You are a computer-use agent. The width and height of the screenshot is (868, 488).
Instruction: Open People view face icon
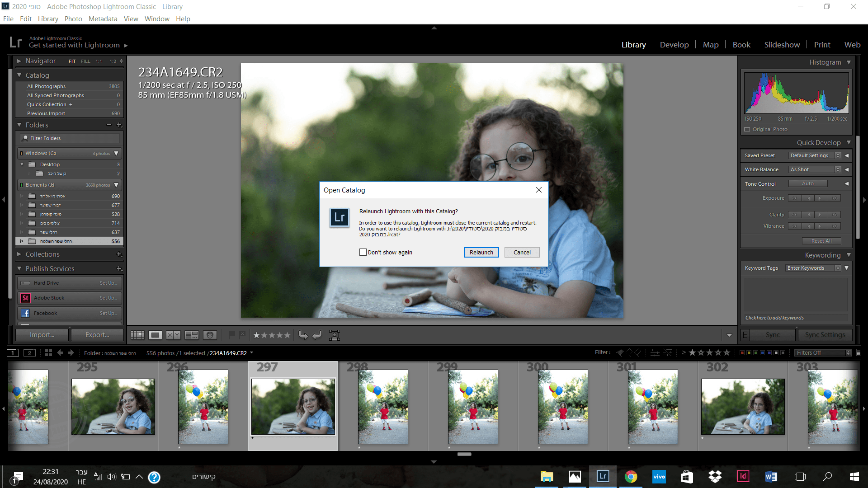(x=209, y=335)
